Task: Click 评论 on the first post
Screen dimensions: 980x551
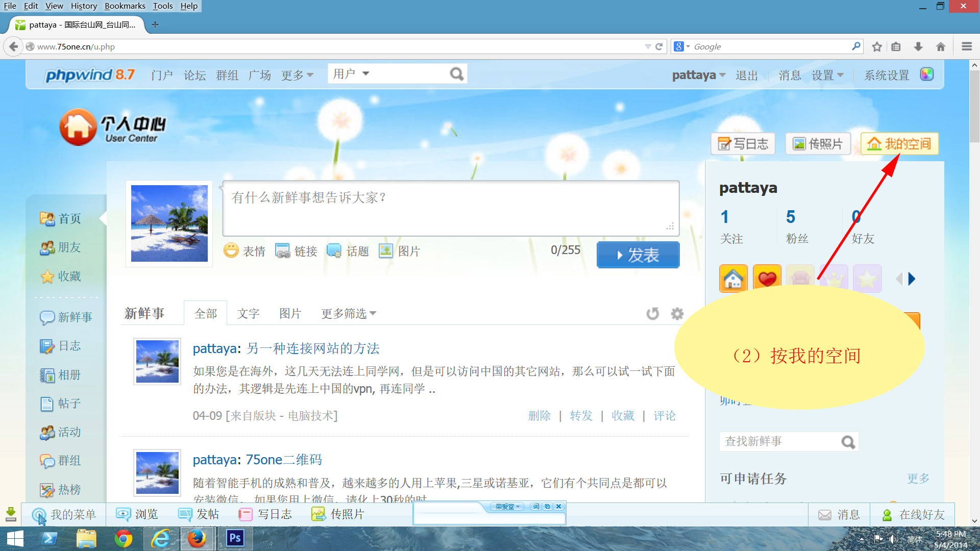Action: coord(665,416)
